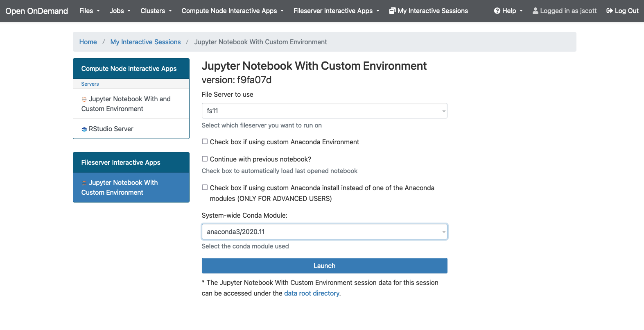Go to My Interactive Sessions in navbar
644x330 pixels.
point(428,11)
